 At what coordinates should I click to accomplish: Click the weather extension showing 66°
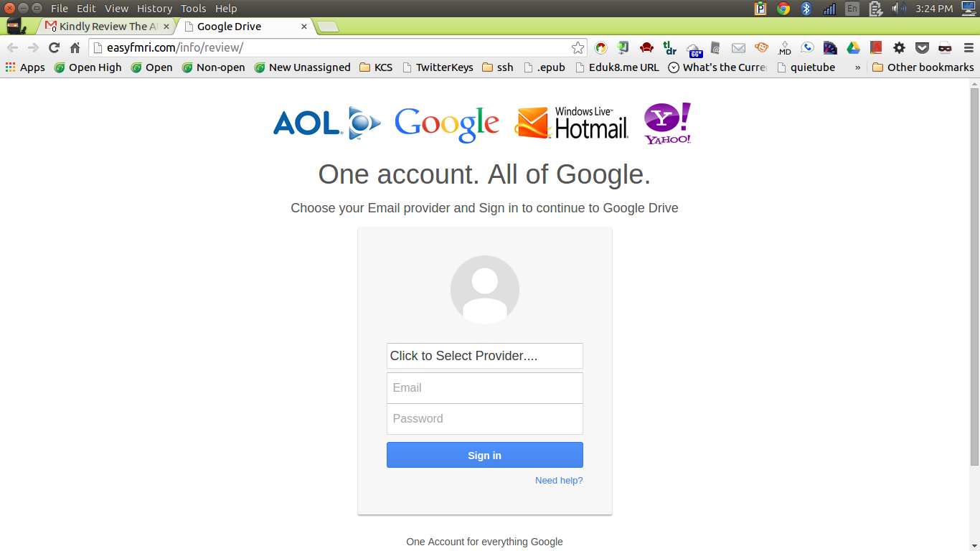point(694,49)
